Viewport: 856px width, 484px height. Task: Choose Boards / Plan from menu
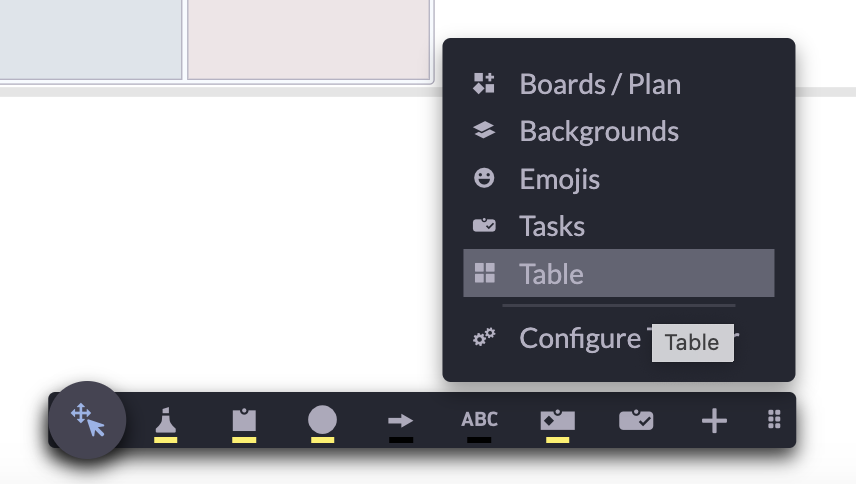(599, 84)
